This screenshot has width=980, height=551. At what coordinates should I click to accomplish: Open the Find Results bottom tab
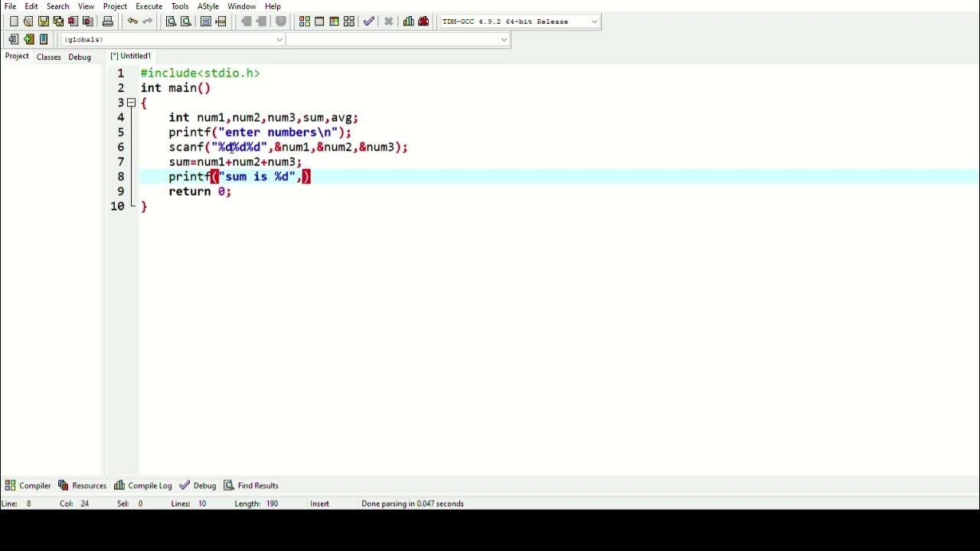(251, 485)
